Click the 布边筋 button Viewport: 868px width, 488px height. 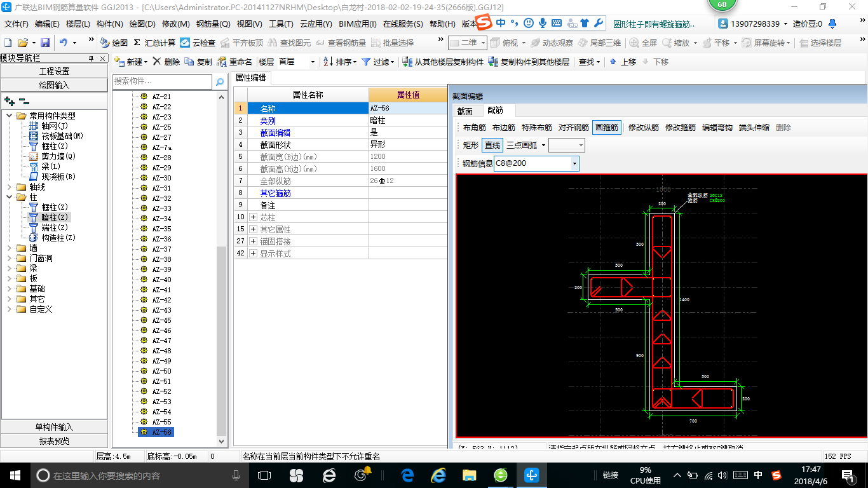[x=504, y=127]
